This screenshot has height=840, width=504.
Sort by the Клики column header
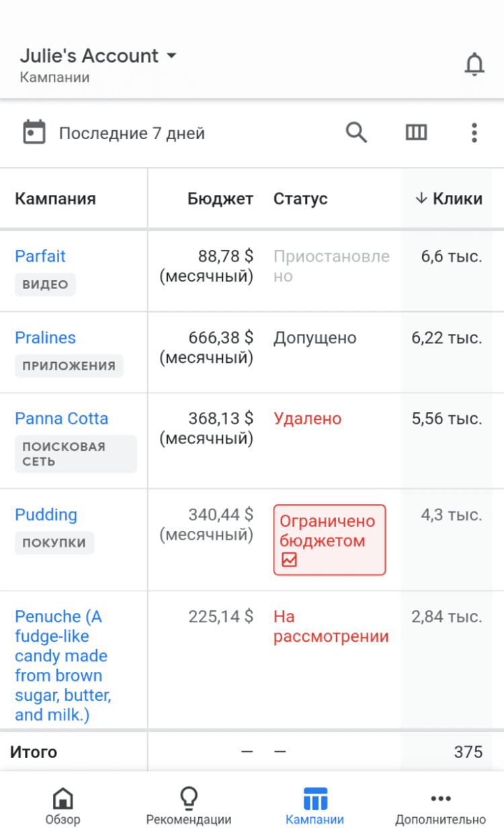(x=448, y=198)
